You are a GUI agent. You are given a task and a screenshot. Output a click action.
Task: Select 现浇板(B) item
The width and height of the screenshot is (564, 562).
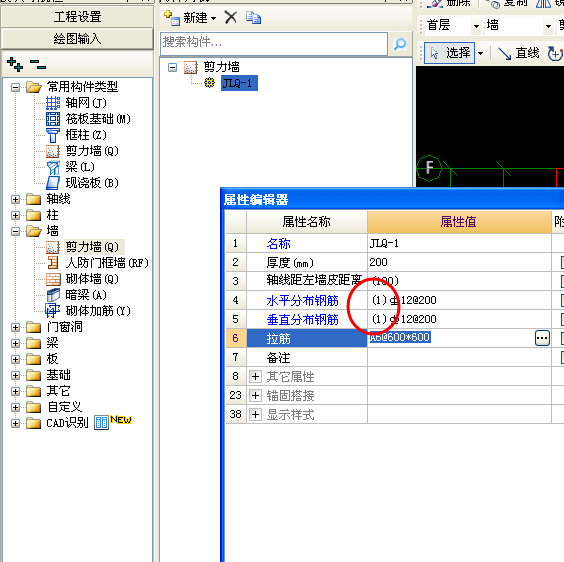point(92,183)
